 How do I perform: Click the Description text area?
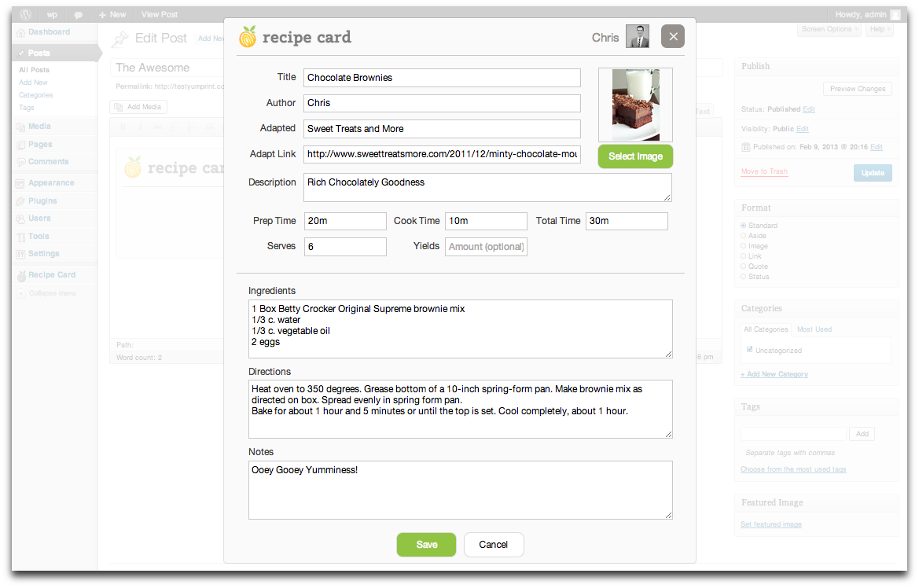(x=487, y=188)
